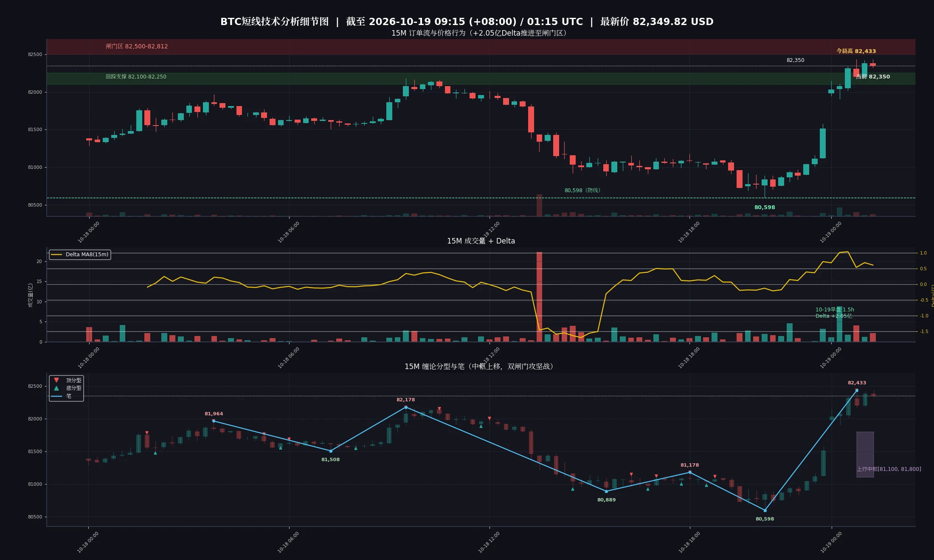Screen dimensions: 934x560
Task: Click the current price 82,350 annotation
Action: point(873,77)
